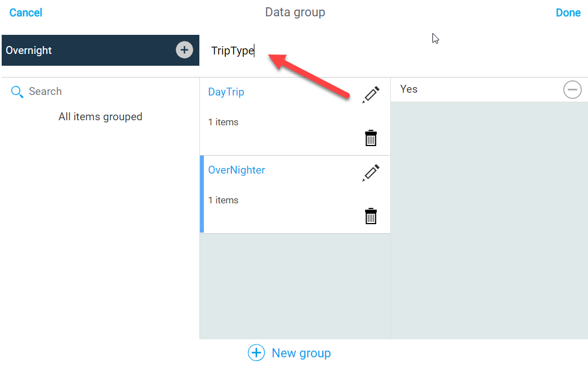Click the OverNighter "1 items" count
Image resolution: width=588 pixels, height=368 pixels.
pyautogui.click(x=223, y=200)
